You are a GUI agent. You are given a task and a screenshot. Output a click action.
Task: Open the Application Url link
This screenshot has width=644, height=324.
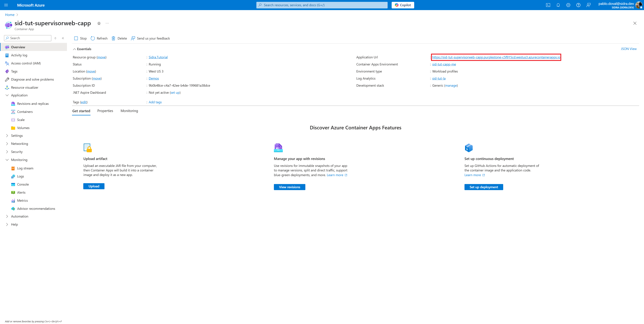click(x=496, y=57)
